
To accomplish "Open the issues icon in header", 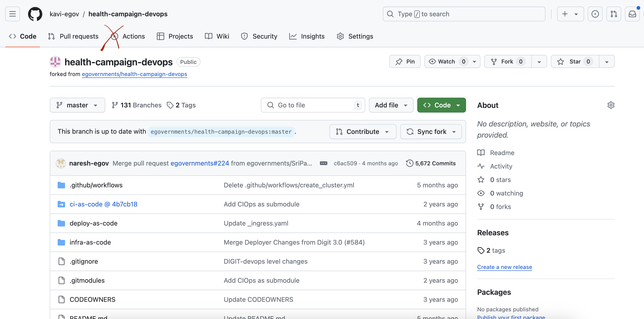I will (595, 14).
